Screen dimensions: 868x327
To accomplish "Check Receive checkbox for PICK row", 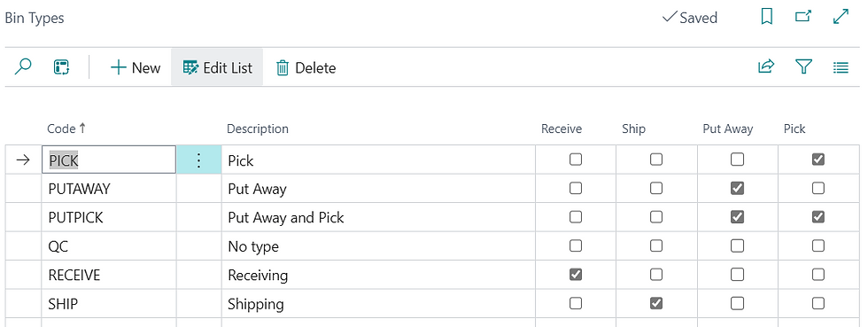I will coord(576,160).
